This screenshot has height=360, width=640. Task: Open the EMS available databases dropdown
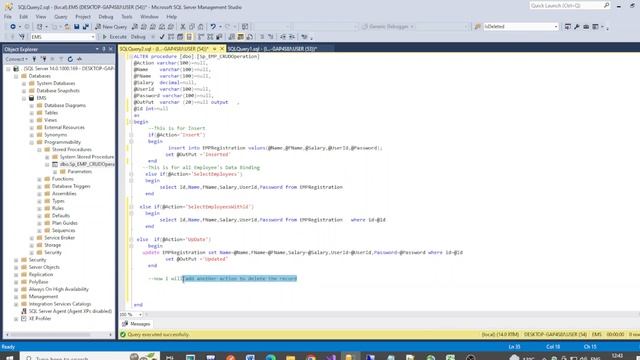click(93, 37)
